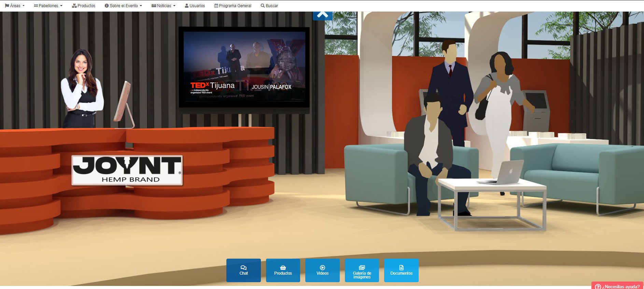Open Productos in the top navigation
This screenshot has height=289, width=644.
point(84,6)
